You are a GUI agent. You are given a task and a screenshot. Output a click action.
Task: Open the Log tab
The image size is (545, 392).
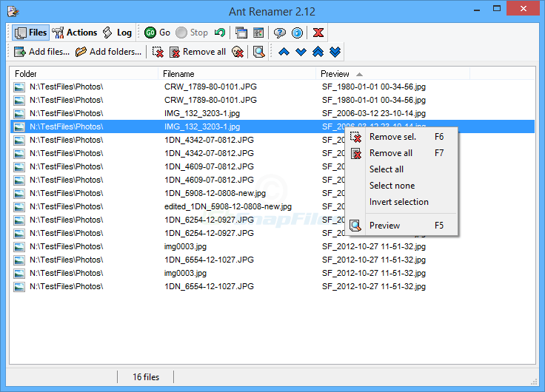(117, 33)
